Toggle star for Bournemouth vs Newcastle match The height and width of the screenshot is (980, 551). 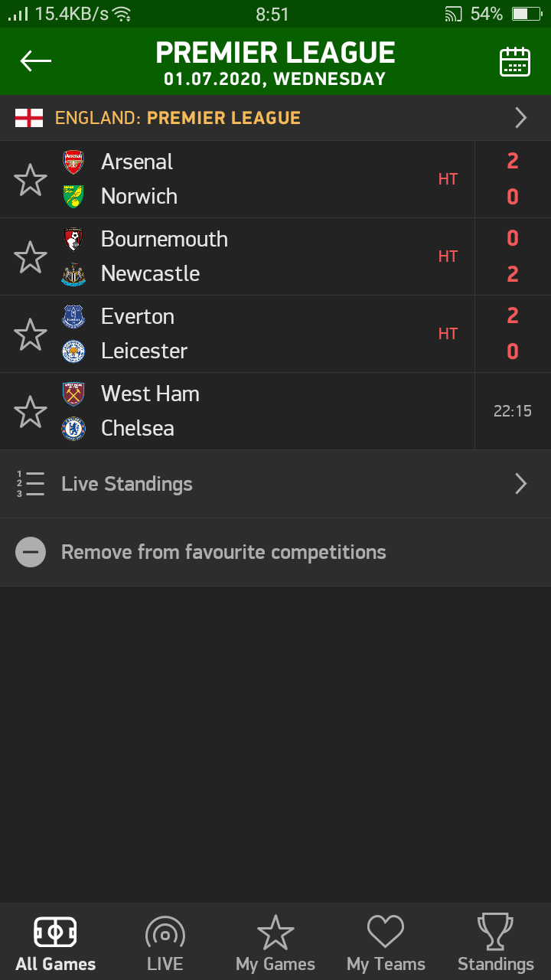[31, 256]
